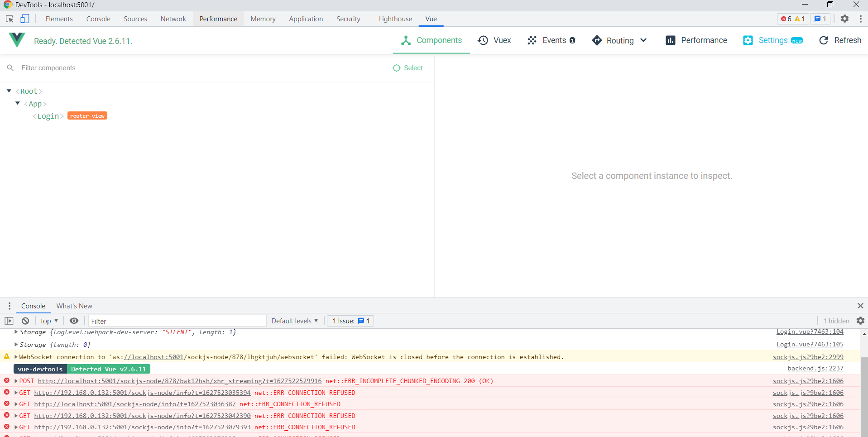The height and width of the screenshot is (437, 868).
Task: Select the Login component in tree
Action: point(48,116)
